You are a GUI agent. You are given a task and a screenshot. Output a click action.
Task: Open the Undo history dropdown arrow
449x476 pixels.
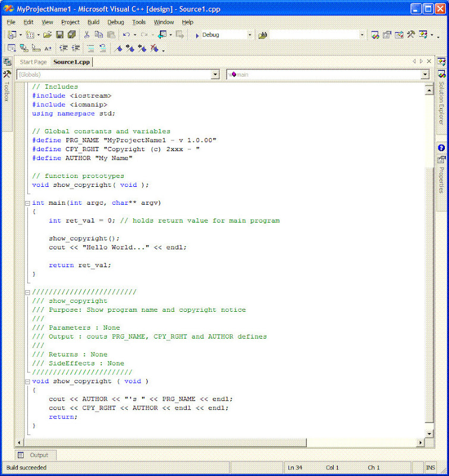pyautogui.click(x=135, y=35)
